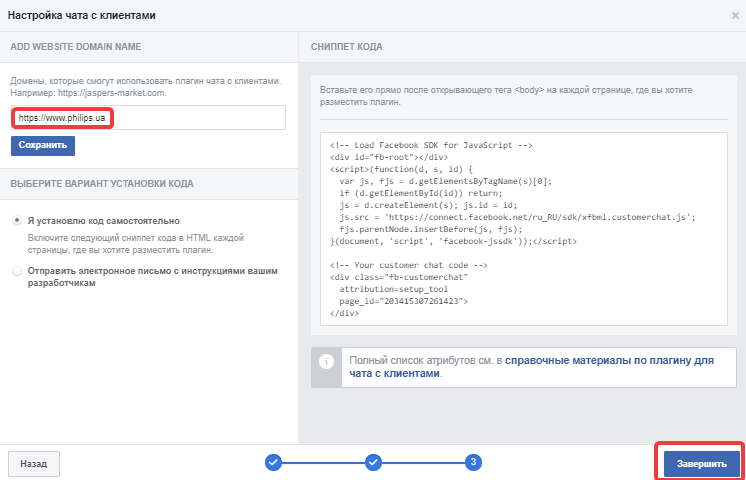Viewport: 746px width, 480px height.
Task: Select 'Я установлю код самостоятельно' option
Action: pos(17,220)
